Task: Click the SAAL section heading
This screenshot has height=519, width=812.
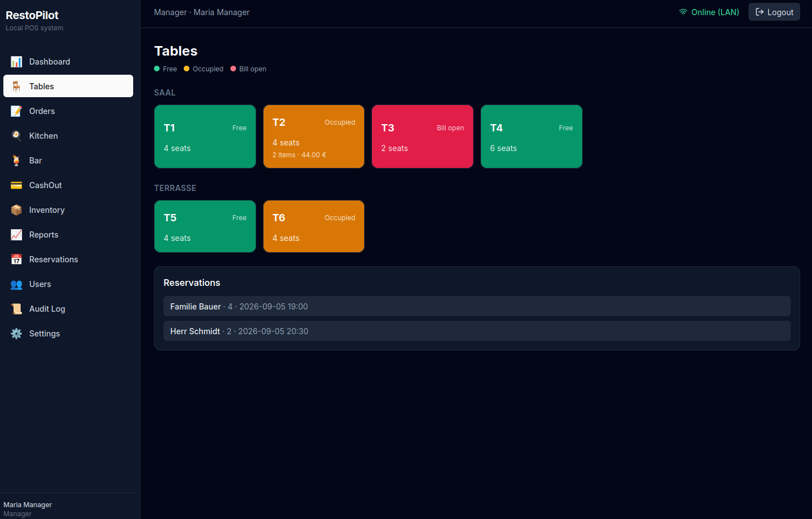Action: pyautogui.click(x=165, y=93)
